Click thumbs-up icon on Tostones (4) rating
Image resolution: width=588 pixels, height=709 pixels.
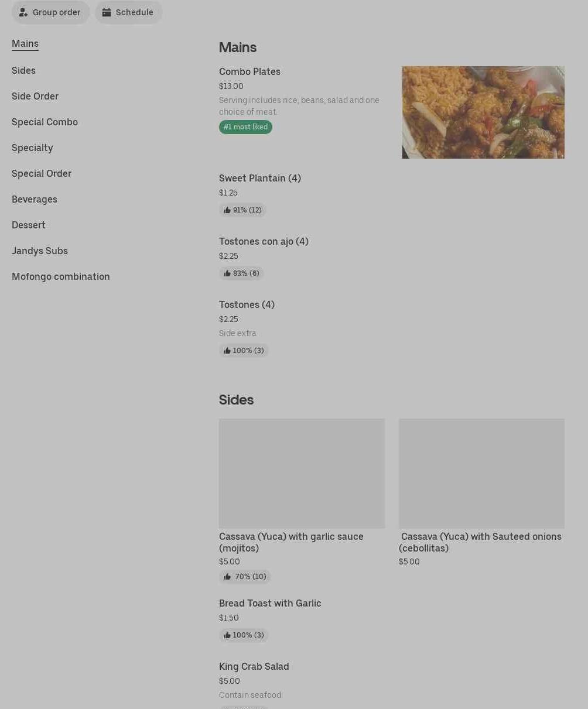tap(227, 351)
